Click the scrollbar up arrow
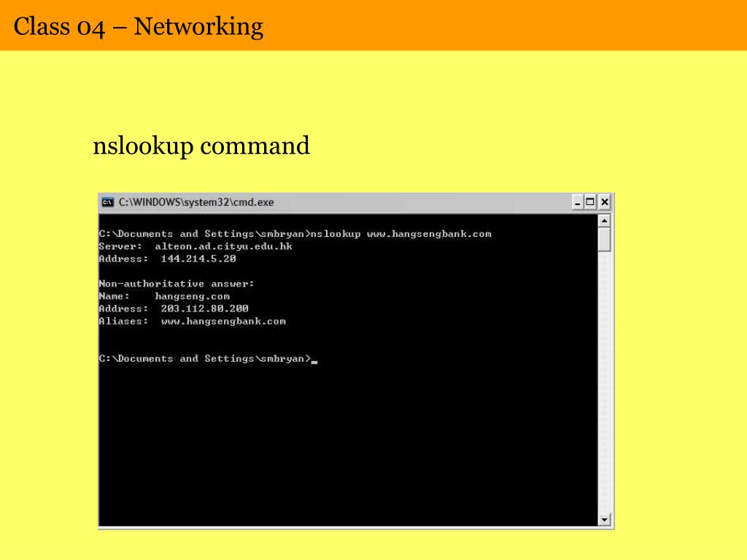The width and height of the screenshot is (747, 560). click(x=604, y=221)
